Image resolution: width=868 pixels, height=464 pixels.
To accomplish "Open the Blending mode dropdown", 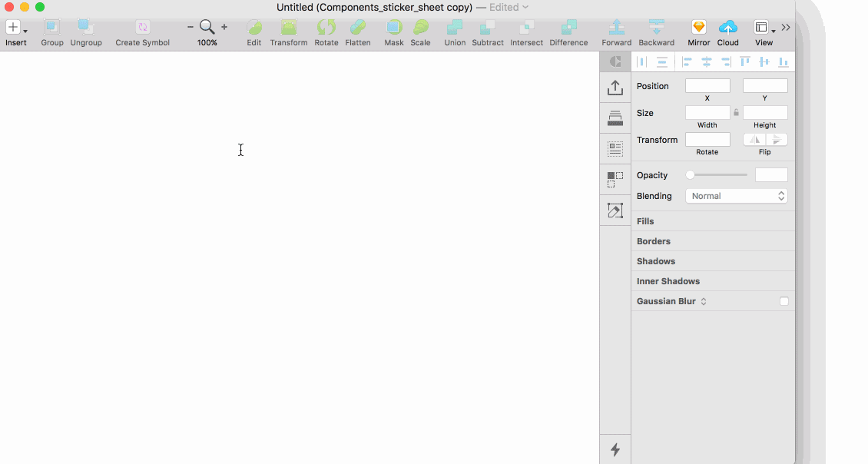I will [736, 196].
